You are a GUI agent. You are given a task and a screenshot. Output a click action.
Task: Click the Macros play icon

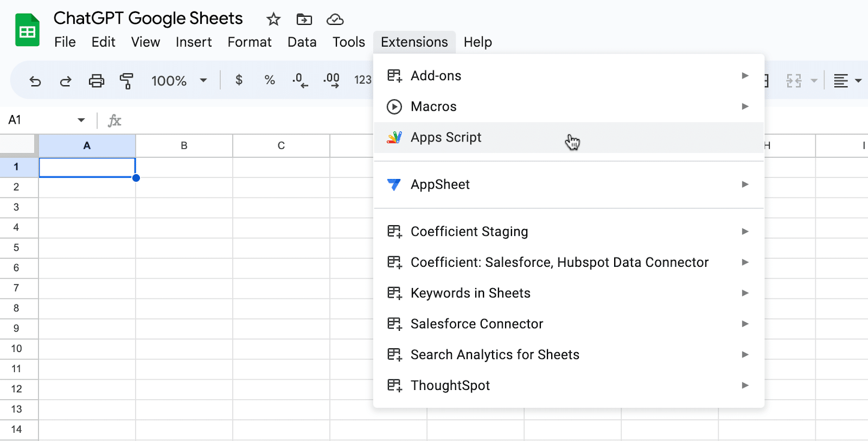(x=394, y=106)
